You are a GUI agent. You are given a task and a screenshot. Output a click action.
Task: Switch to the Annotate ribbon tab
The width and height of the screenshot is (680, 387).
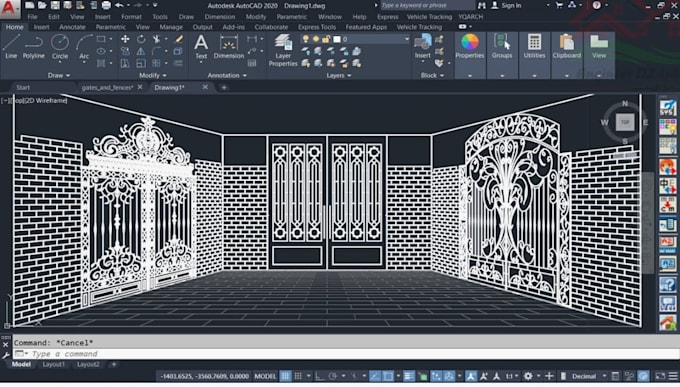(x=72, y=27)
